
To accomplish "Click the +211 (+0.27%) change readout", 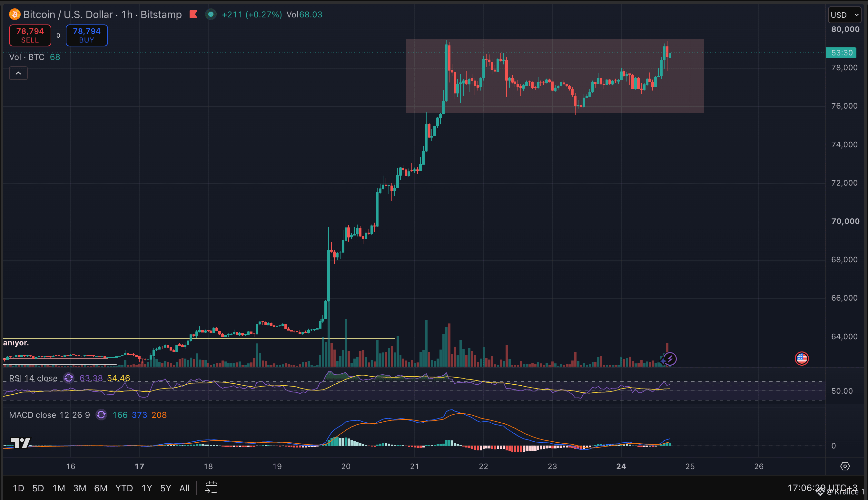I will point(252,14).
